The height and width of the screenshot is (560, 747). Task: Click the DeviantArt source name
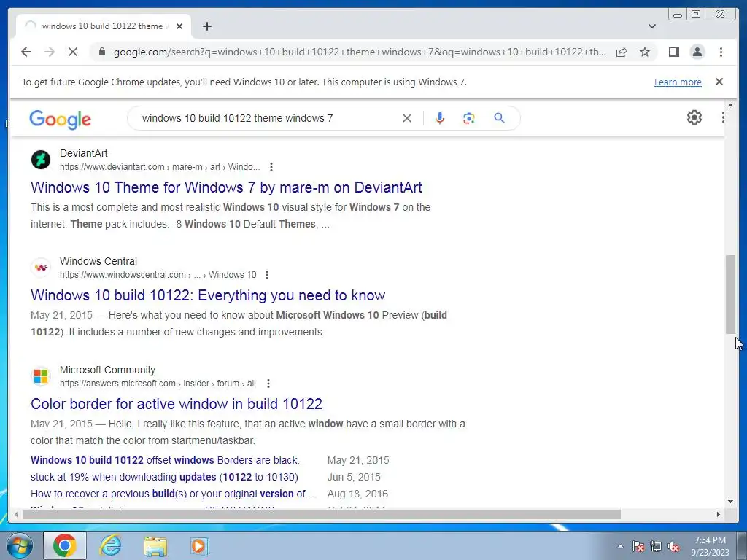pyautogui.click(x=84, y=153)
